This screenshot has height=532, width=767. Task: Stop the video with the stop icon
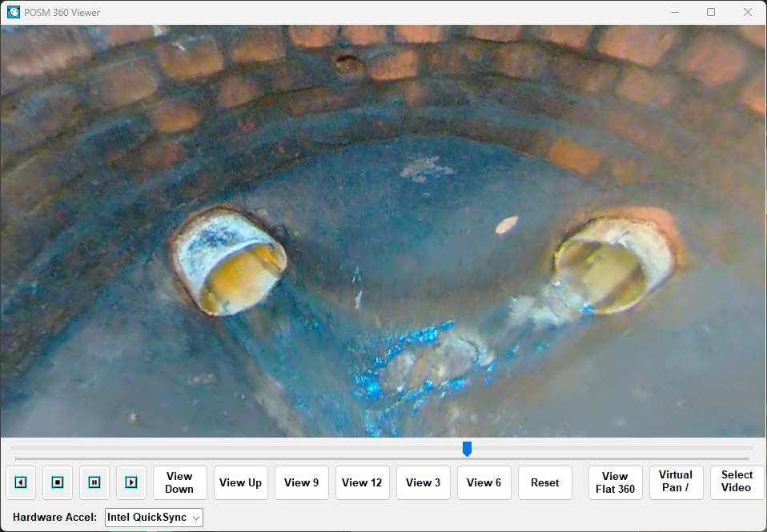click(x=57, y=482)
